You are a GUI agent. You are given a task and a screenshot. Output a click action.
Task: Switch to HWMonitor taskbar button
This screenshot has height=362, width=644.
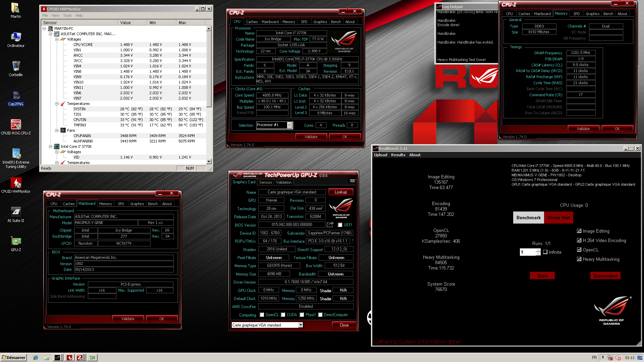click(x=69, y=358)
